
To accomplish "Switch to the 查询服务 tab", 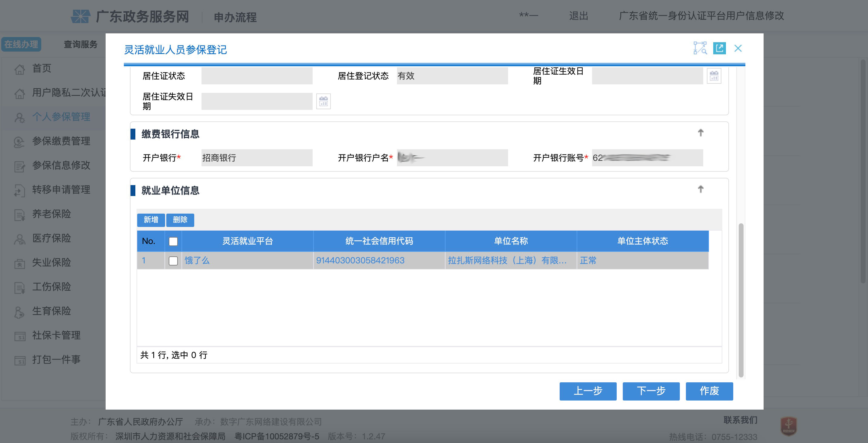I will (80, 44).
